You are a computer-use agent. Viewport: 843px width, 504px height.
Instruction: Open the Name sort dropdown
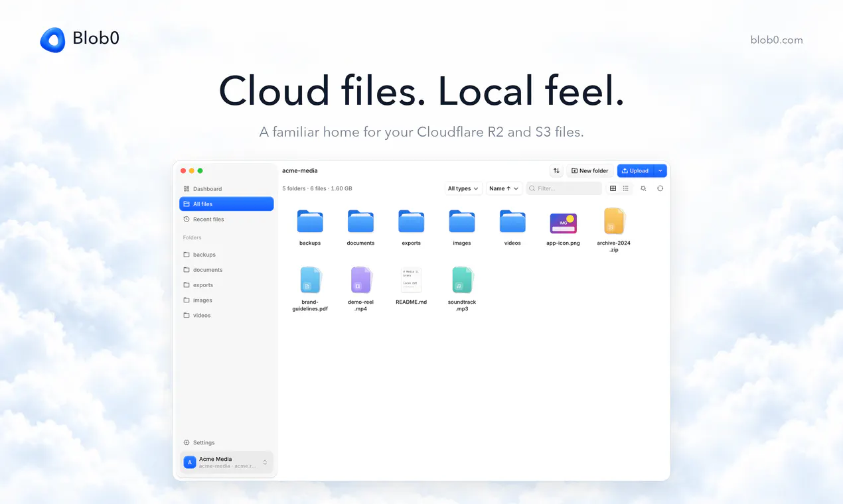504,188
